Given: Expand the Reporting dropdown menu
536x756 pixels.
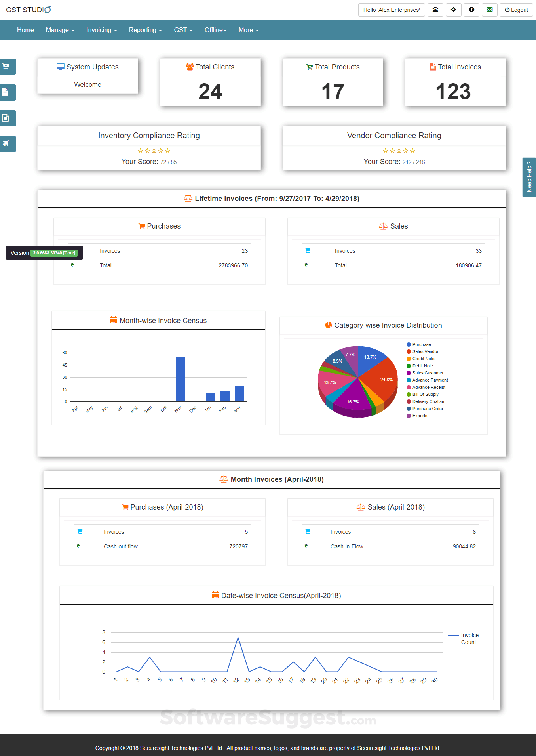Looking at the screenshot, I should 145,30.
